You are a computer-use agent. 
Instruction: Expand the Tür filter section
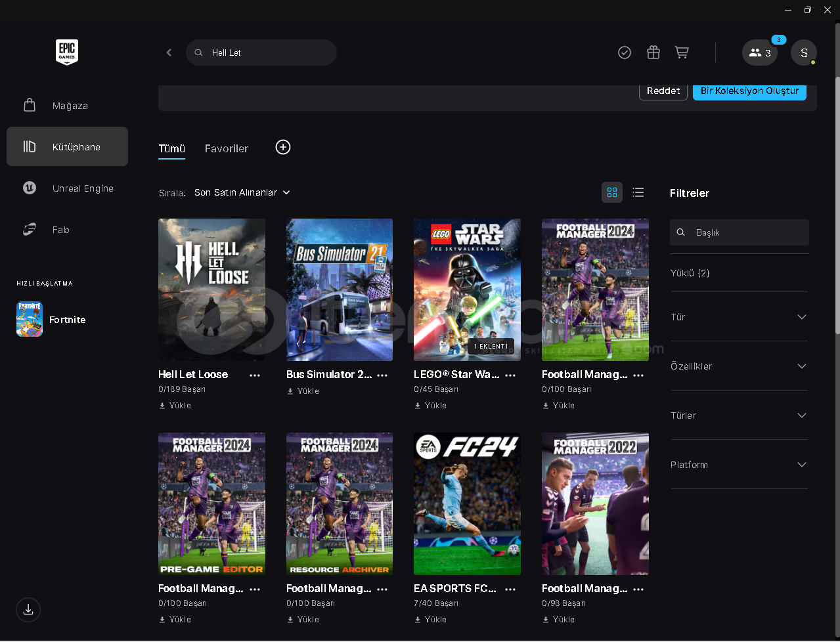[x=739, y=317]
